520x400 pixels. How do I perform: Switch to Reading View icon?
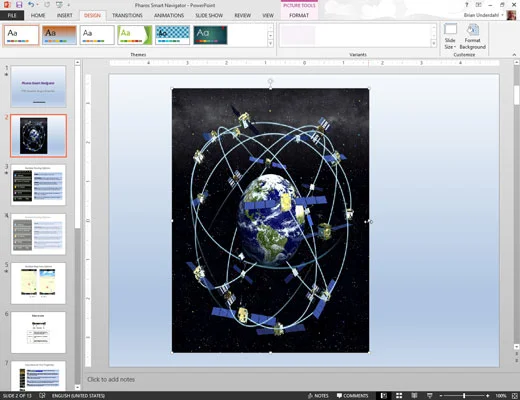click(x=414, y=396)
